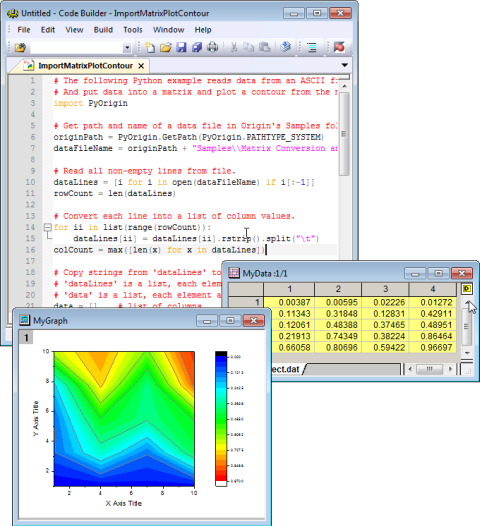Click the Print icon in the toolbar
The image size is (480, 526).
click(213, 48)
